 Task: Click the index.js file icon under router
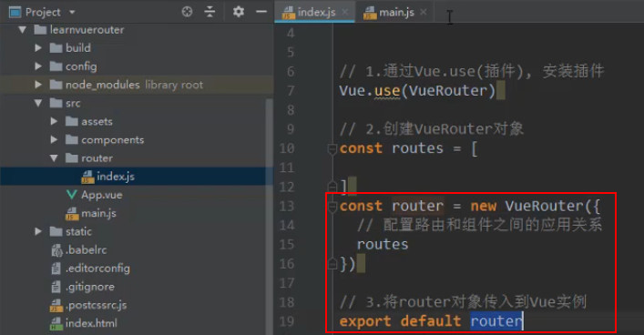[87, 177]
